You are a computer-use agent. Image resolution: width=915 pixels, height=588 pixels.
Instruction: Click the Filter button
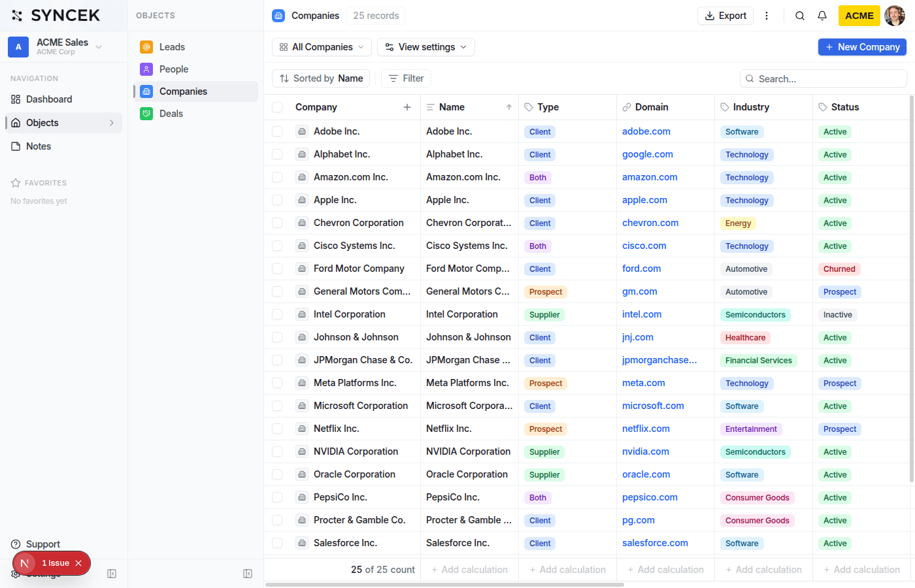click(406, 78)
